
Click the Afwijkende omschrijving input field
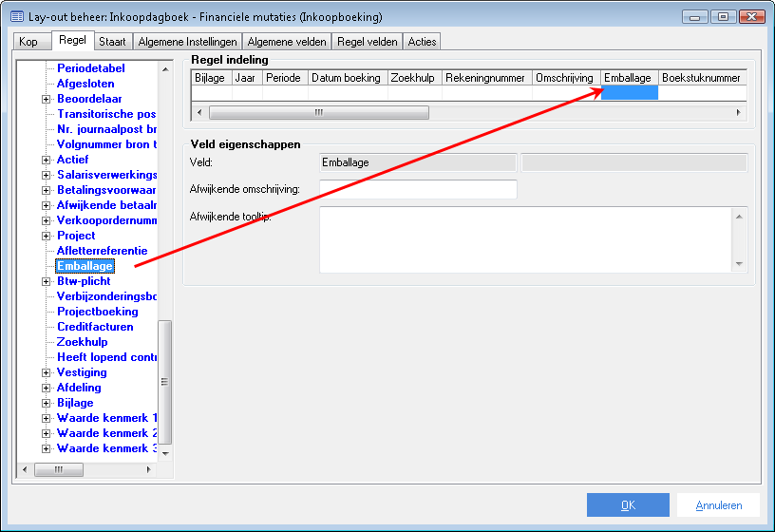[x=418, y=189]
